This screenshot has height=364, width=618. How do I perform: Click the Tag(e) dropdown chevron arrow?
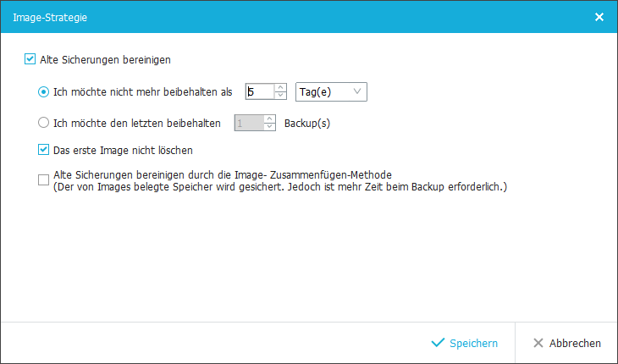[357, 91]
